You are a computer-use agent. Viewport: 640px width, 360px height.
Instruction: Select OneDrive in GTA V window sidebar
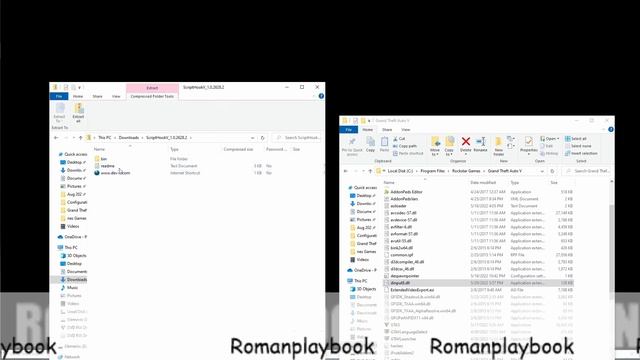coord(362,270)
